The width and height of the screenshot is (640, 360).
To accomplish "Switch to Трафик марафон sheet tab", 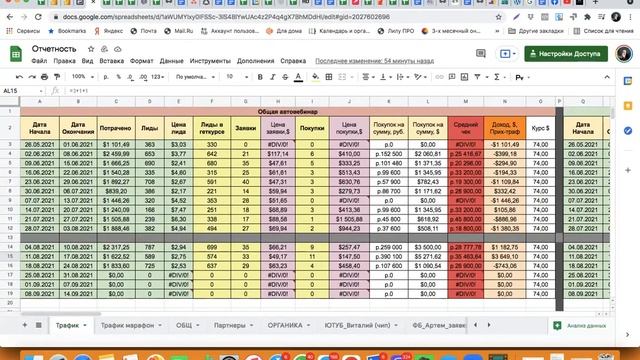I will (131, 325).
